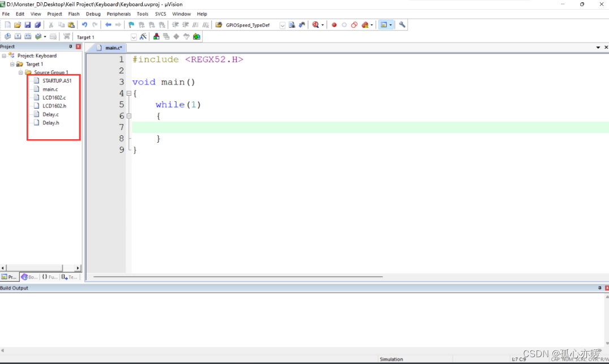Screen dimensions: 609x364
Task: Click the Find icon beside the search box
Action: coord(291,25)
